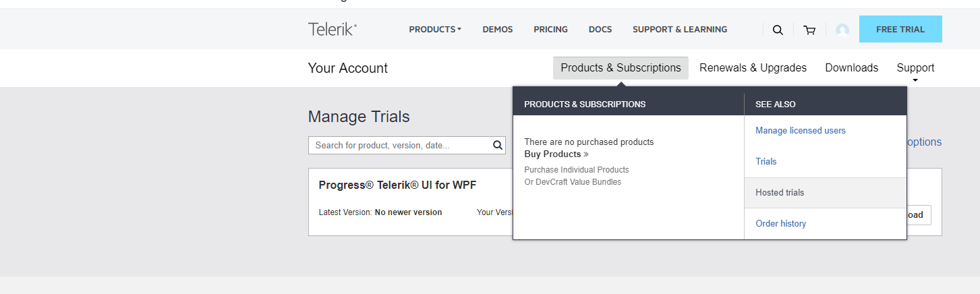This screenshot has width=980, height=294.
Task: Open Manage licensed users link
Action: pyautogui.click(x=801, y=131)
